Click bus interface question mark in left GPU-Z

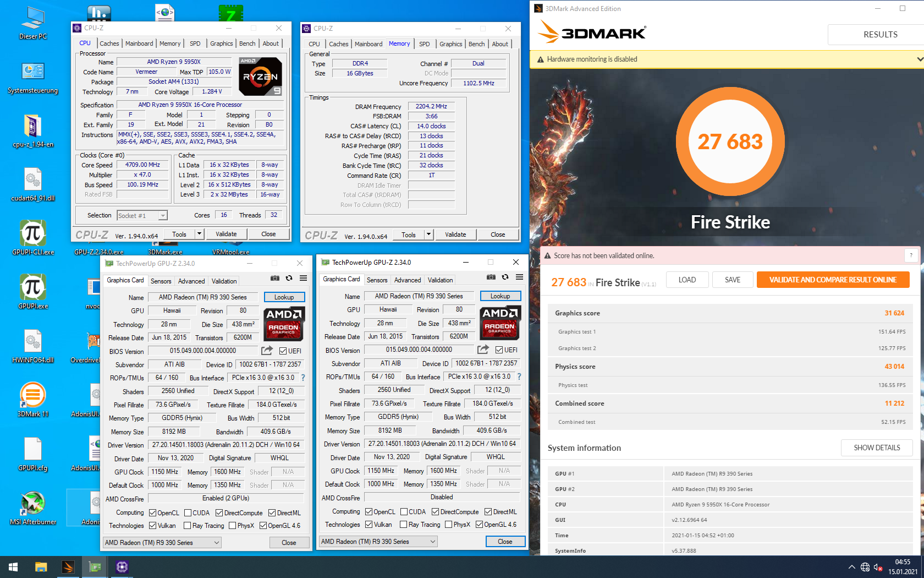click(x=303, y=378)
